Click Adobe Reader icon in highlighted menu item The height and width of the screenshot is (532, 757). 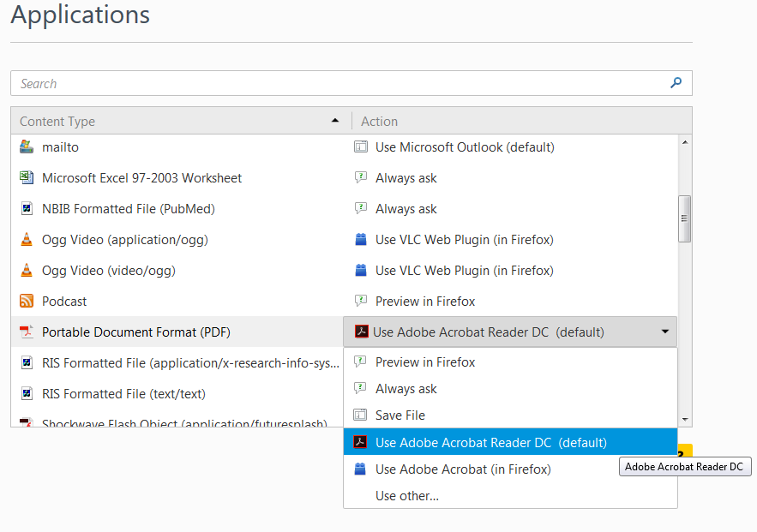pos(360,442)
